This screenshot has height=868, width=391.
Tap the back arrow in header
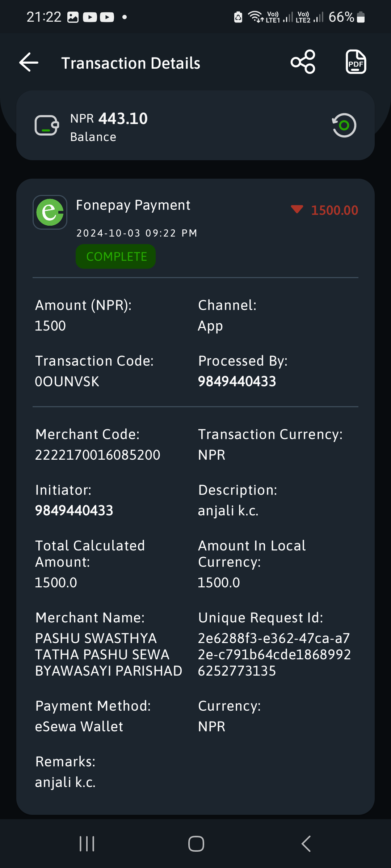29,62
